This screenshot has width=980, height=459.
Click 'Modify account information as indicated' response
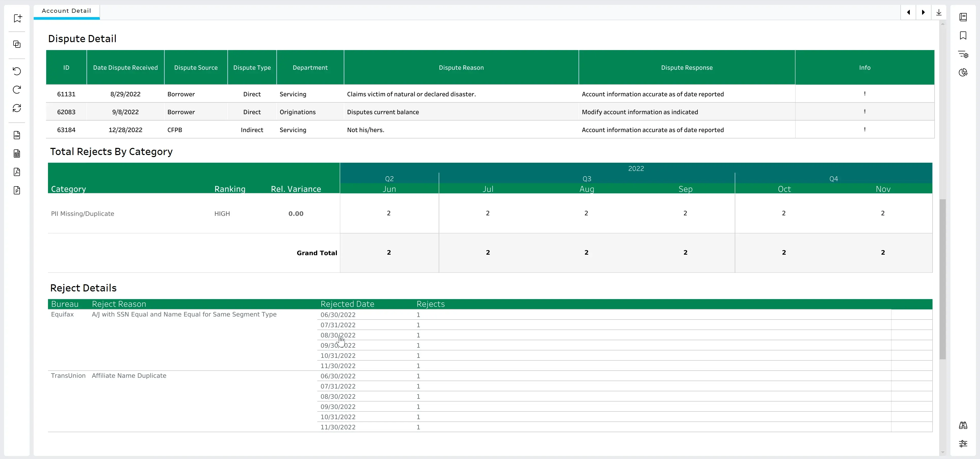pyautogui.click(x=640, y=112)
